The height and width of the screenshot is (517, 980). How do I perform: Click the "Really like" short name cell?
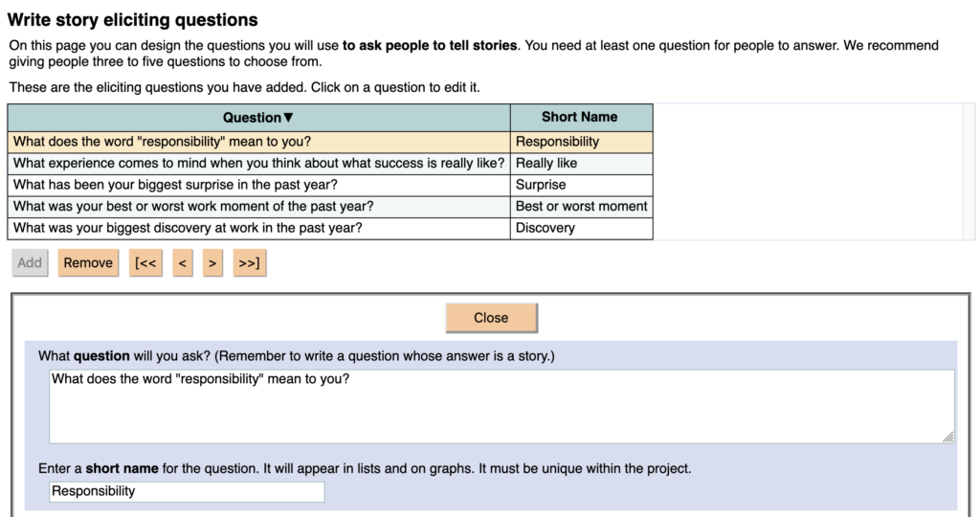[581, 164]
